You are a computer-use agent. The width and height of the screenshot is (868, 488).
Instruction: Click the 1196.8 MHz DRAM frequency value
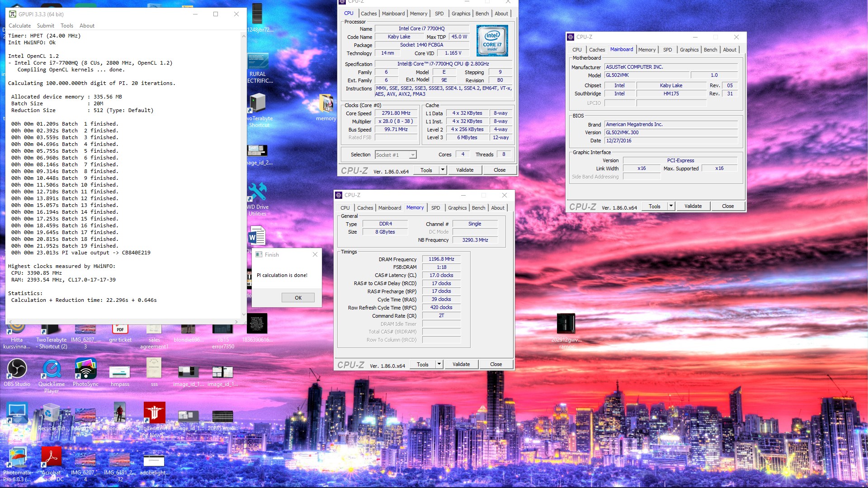pyautogui.click(x=441, y=259)
